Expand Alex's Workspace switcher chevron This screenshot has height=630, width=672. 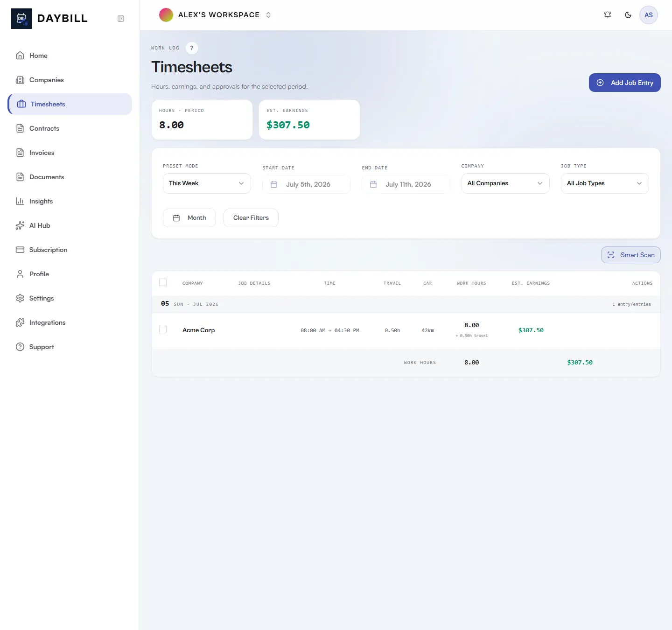pyautogui.click(x=268, y=15)
